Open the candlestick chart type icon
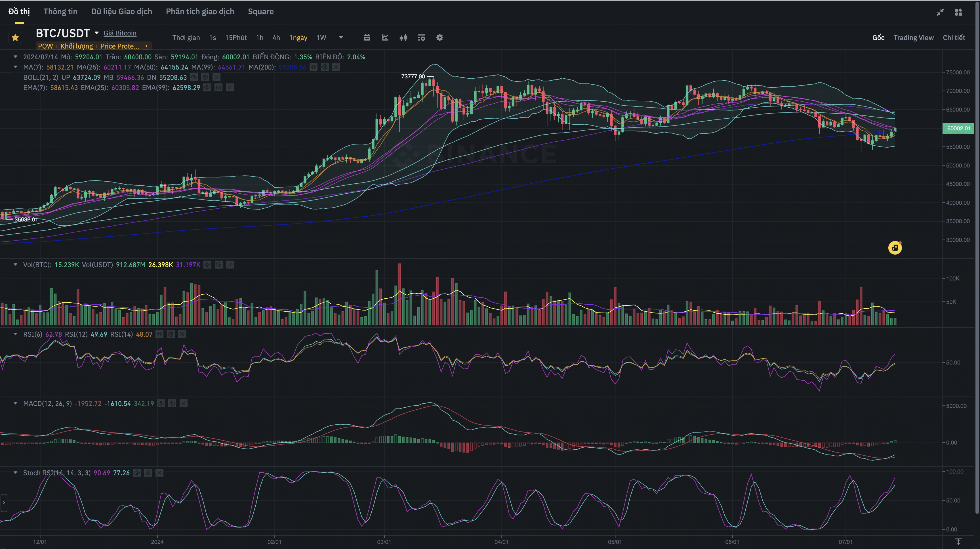980x549 pixels. pos(403,37)
